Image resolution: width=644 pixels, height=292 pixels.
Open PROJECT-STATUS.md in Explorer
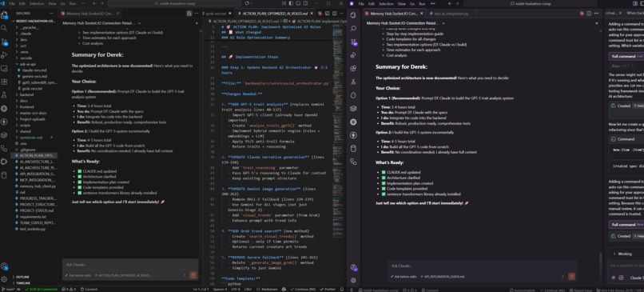37,210
